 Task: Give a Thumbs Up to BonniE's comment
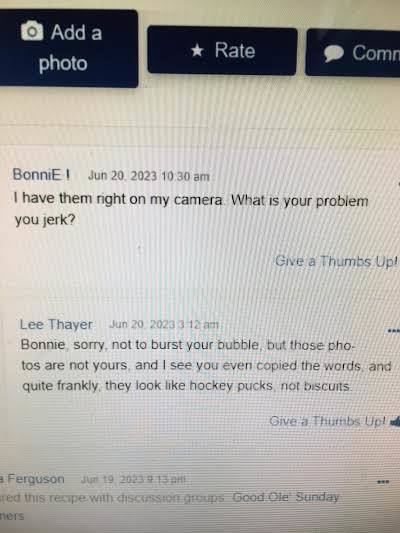click(336, 261)
